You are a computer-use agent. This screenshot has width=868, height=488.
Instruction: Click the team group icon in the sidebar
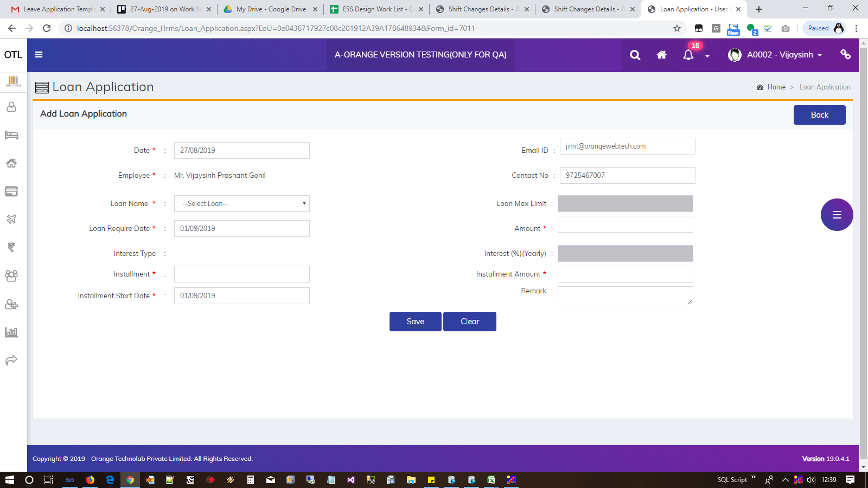[11, 275]
